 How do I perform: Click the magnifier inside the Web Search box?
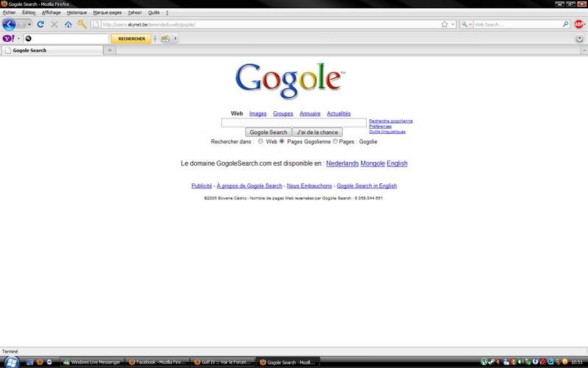tap(565, 24)
